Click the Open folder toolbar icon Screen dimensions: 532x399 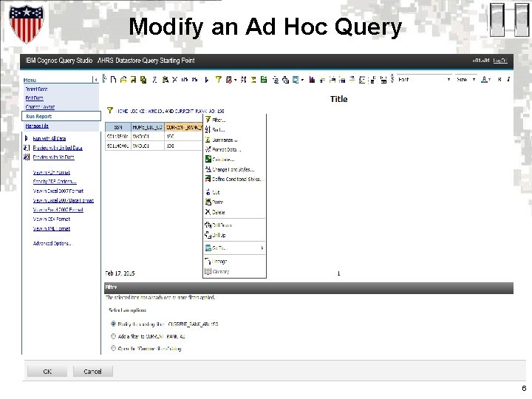click(123, 80)
